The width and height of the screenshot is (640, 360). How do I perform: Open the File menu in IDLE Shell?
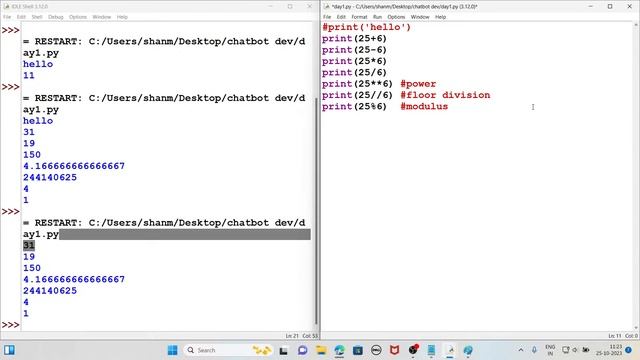[7, 17]
